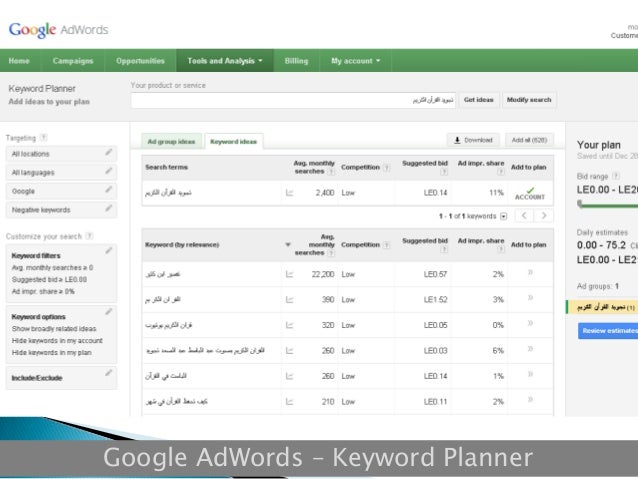The height and width of the screenshot is (479, 638).
Task: Open trend chart for 320 searches row
Action: 289,325
